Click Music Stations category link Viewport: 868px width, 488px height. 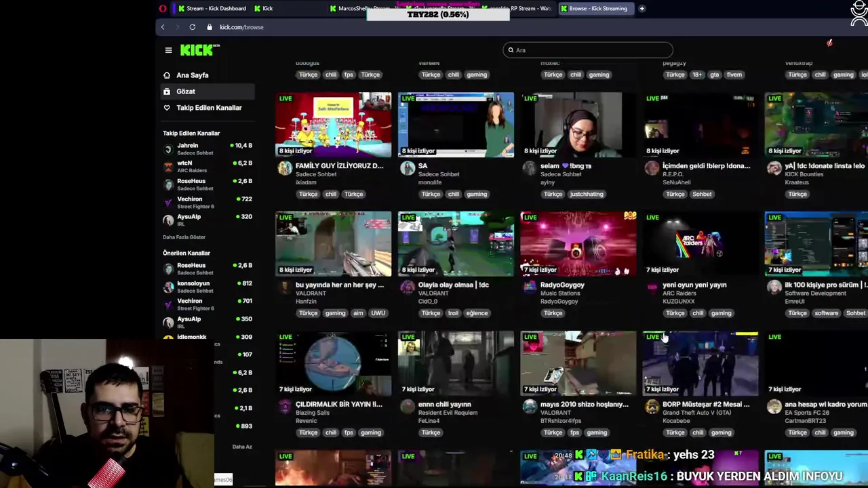click(x=560, y=293)
